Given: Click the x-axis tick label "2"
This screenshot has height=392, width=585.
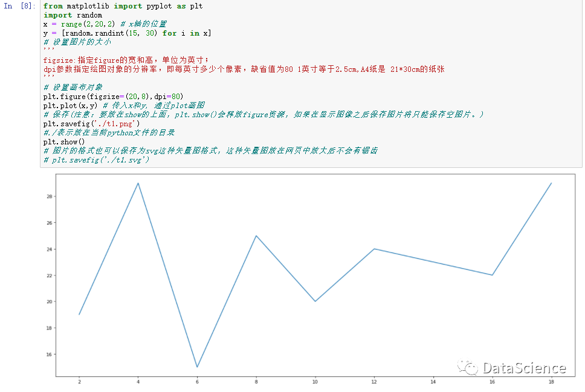Looking at the screenshot, I should (x=79, y=382).
